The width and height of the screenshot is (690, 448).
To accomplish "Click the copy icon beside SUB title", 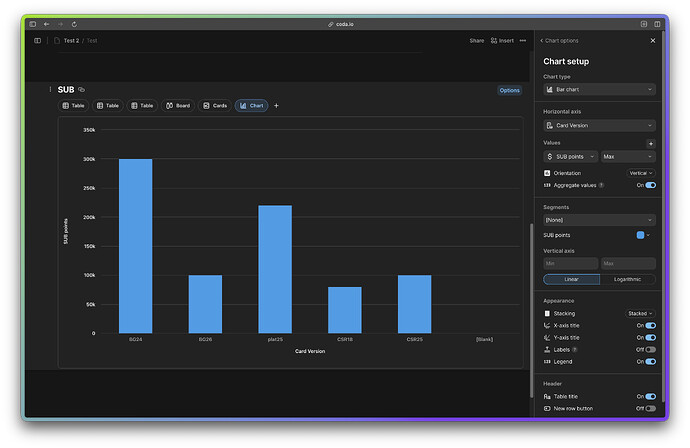I will (x=82, y=90).
